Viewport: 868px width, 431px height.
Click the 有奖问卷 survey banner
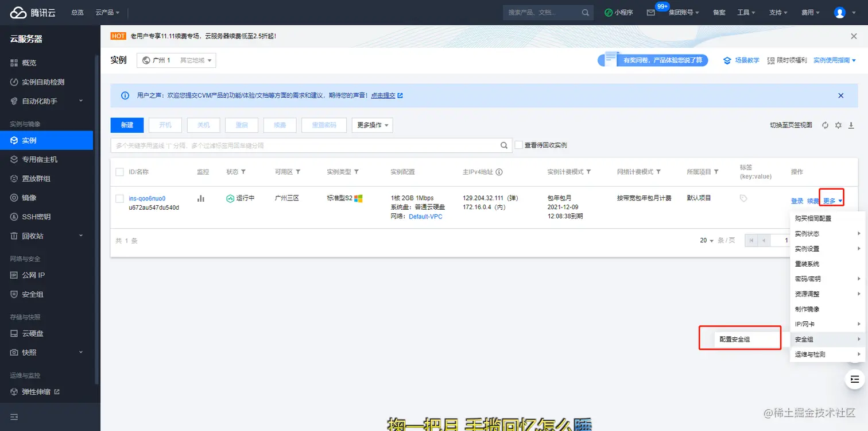point(653,60)
